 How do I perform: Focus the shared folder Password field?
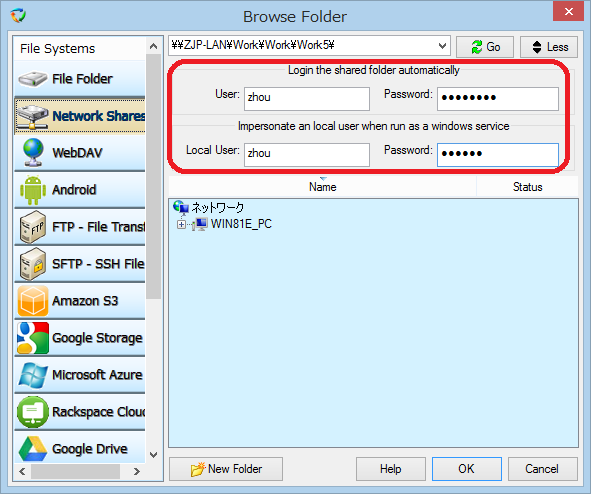tap(498, 99)
